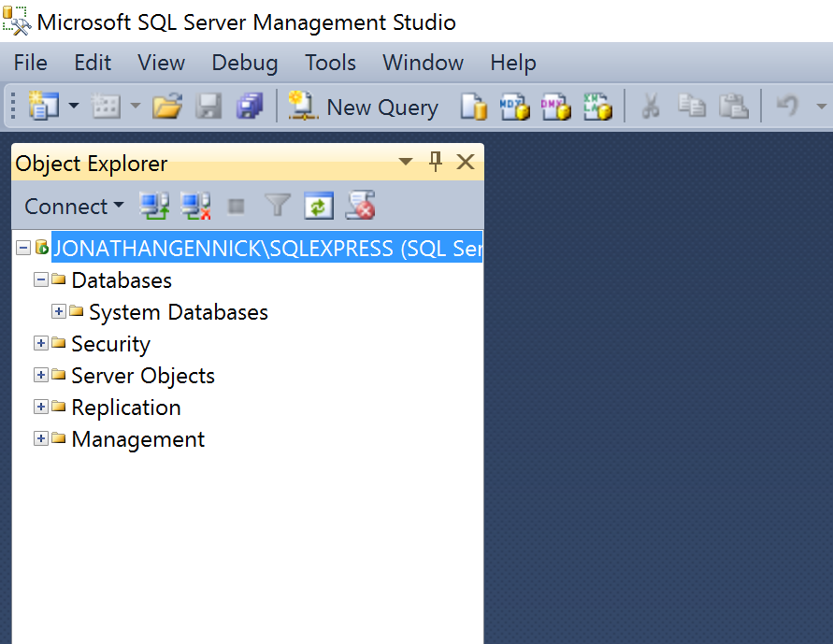Open the File menu

(x=30, y=63)
